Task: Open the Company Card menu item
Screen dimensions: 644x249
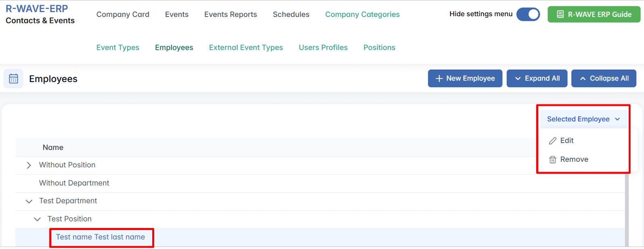Action: coord(123,15)
